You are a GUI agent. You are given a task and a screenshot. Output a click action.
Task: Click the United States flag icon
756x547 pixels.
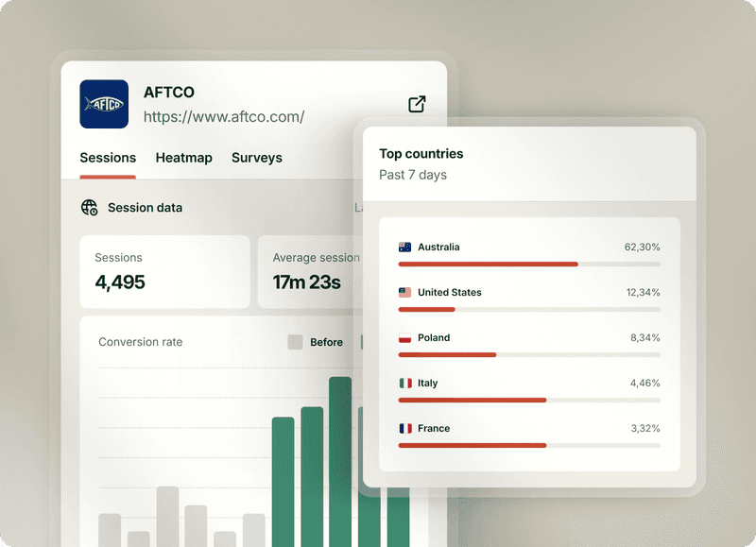(x=404, y=293)
